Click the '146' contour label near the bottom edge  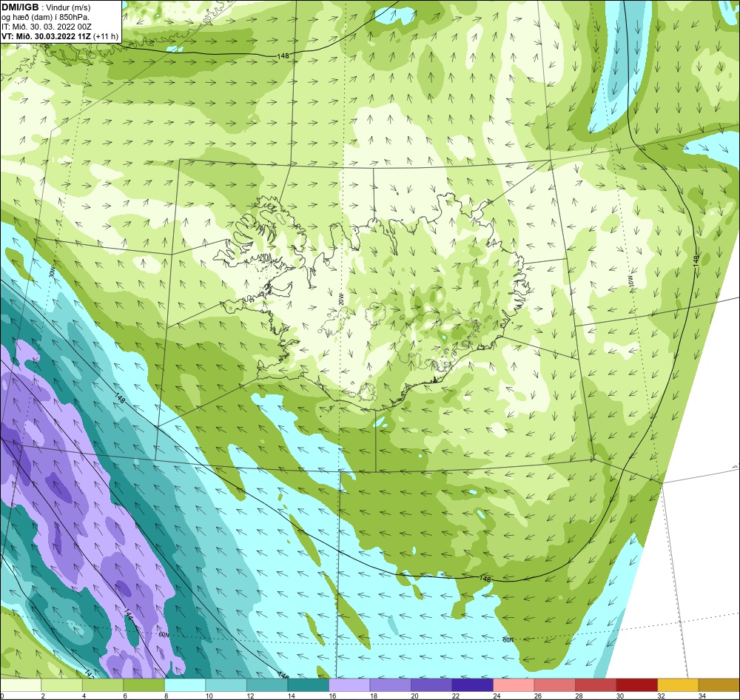click(x=282, y=676)
